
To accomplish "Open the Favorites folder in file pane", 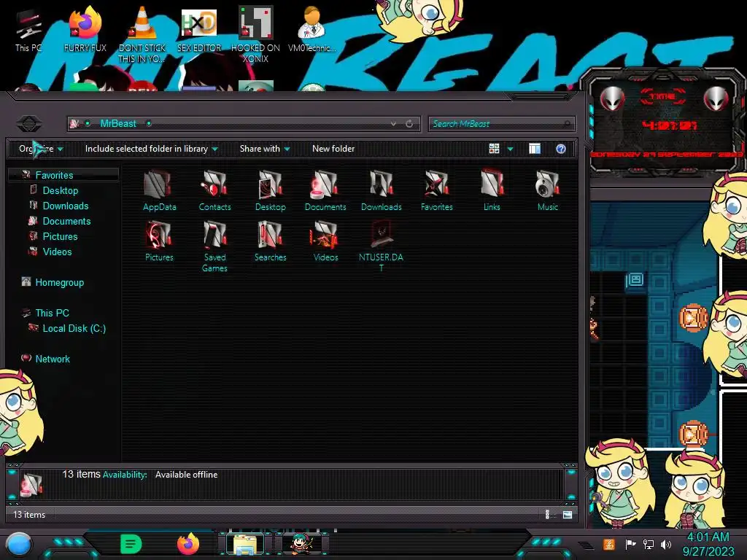I will [436, 190].
